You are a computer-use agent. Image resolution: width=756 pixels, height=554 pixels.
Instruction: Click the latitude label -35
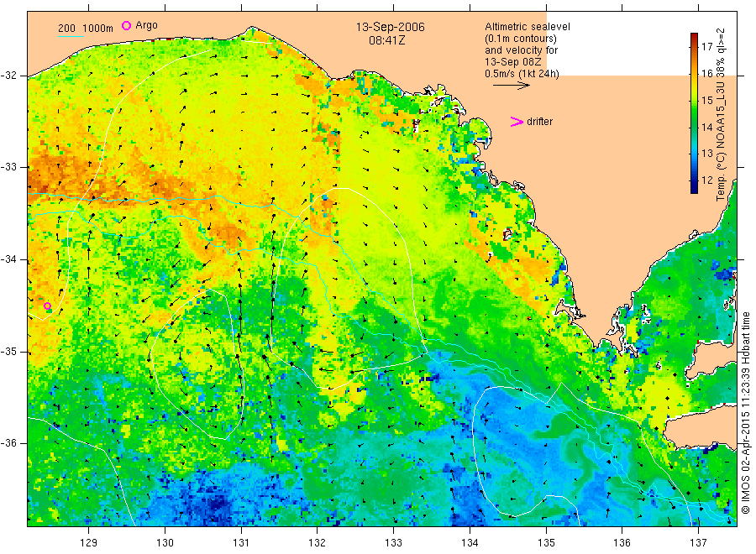pos(8,351)
